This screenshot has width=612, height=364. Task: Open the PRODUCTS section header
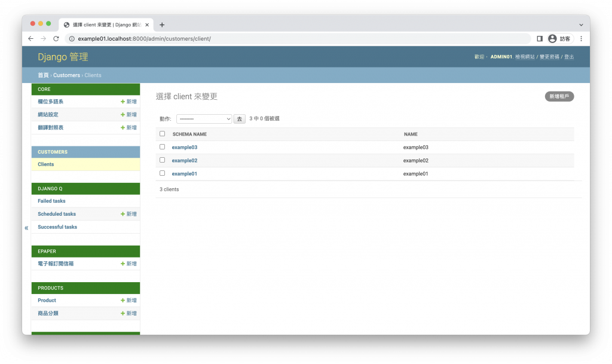point(50,288)
